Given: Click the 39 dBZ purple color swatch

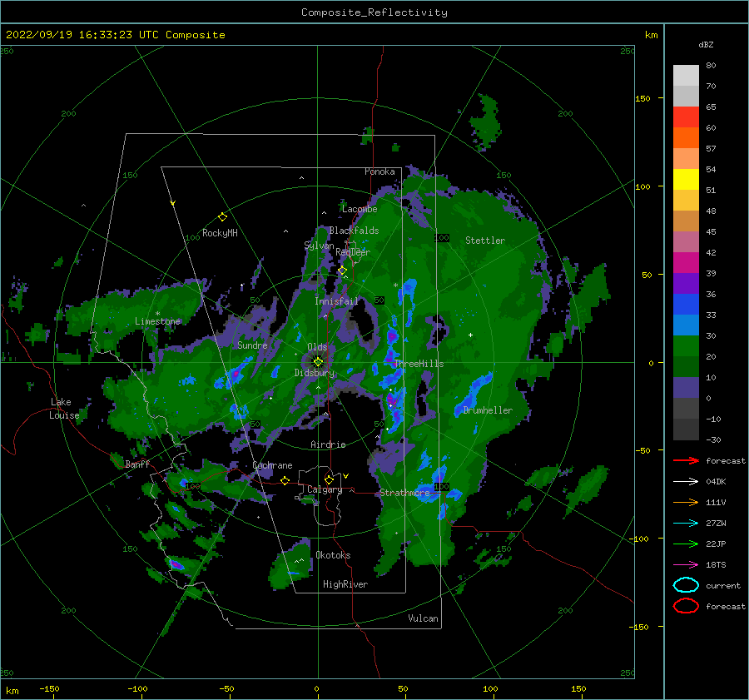Looking at the screenshot, I should [686, 283].
